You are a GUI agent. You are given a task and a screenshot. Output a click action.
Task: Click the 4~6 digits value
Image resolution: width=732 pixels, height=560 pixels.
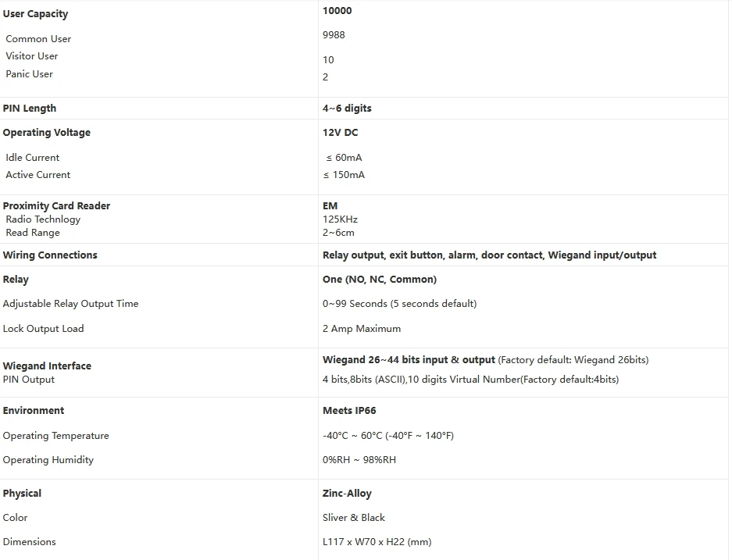[x=347, y=109]
